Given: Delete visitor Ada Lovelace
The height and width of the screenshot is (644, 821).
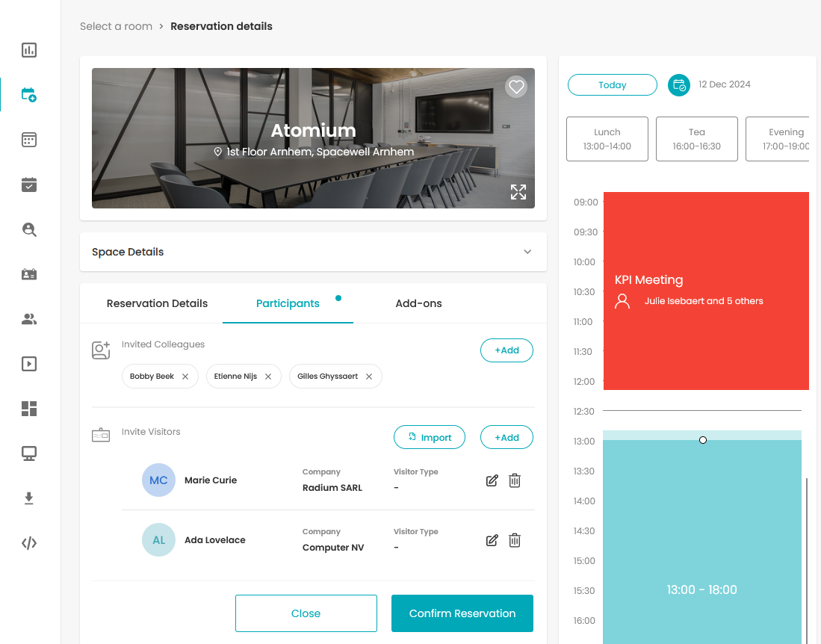Looking at the screenshot, I should pos(515,540).
